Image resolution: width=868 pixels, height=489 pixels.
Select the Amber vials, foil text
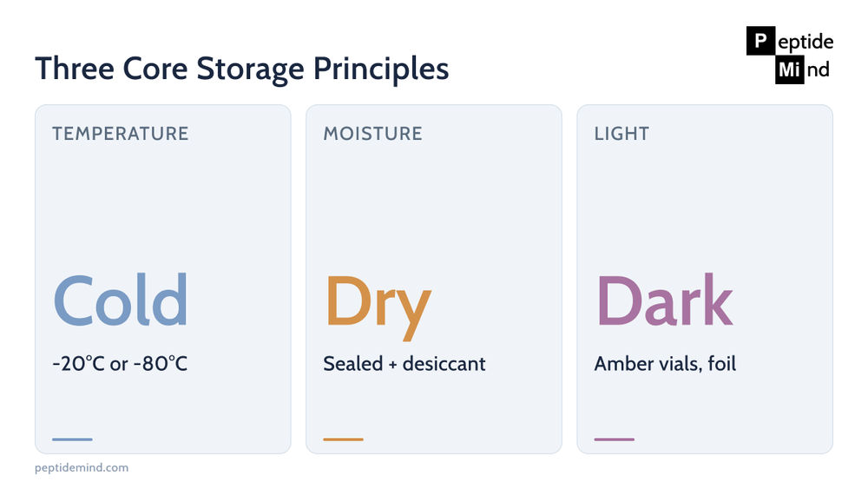(x=665, y=364)
